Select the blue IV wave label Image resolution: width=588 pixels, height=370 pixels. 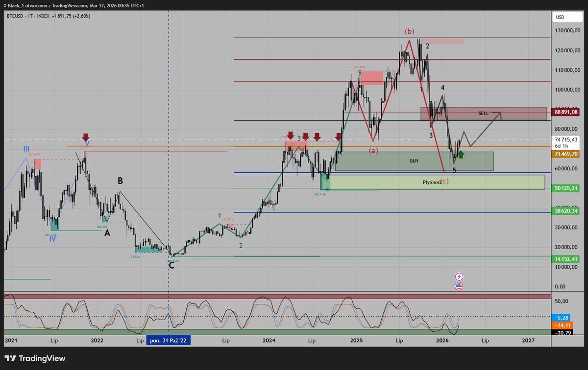[52, 239]
